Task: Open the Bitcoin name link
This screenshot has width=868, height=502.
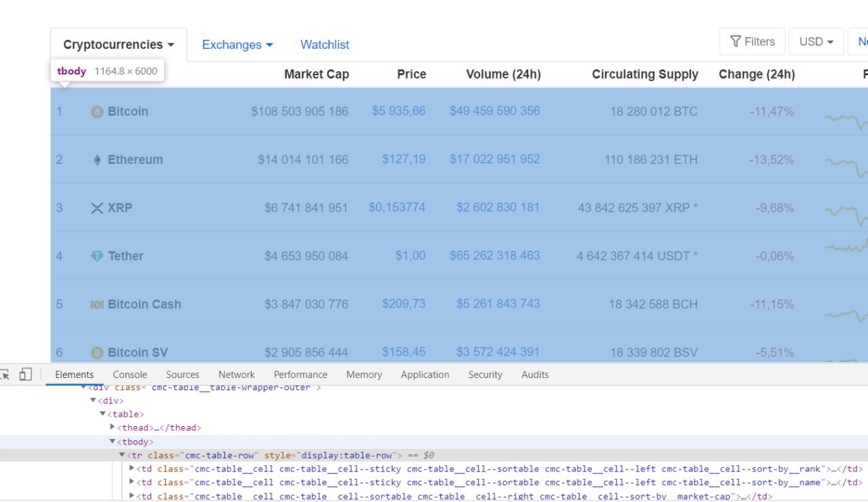Action: coord(128,112)
